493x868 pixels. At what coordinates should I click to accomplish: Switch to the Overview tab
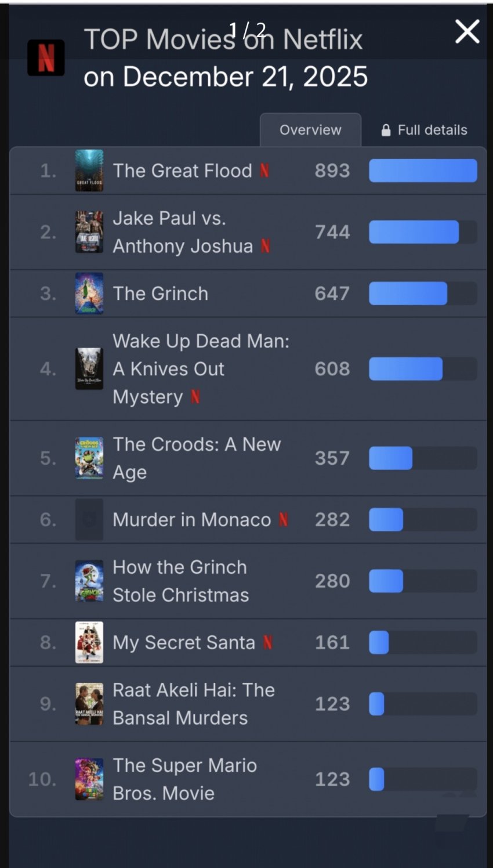(310, 130)
